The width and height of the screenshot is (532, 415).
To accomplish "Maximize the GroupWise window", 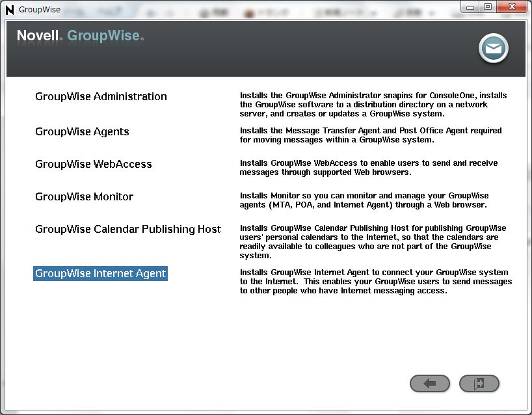I will click(x=488, y=7).
